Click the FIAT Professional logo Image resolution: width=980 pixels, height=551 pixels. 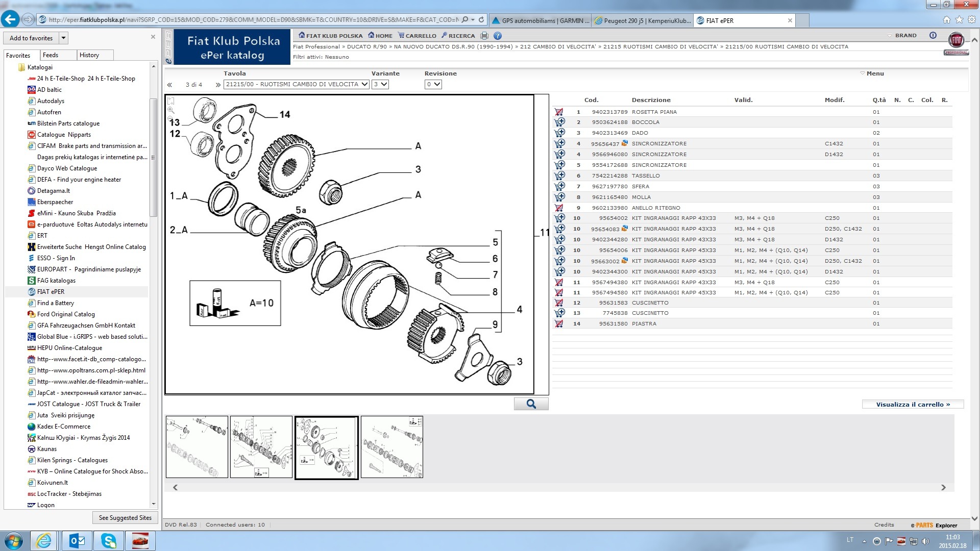click(956, 43)
